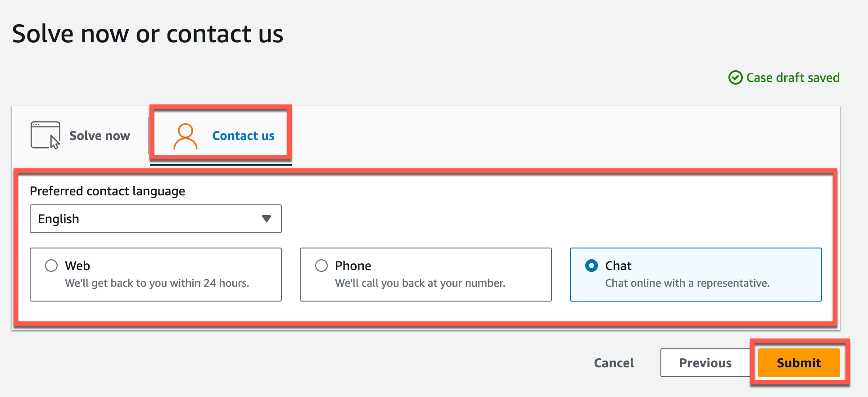This screenshot has width=868, height=397.
Task: Expand the language selector showing English
Action: click(155, 219)
